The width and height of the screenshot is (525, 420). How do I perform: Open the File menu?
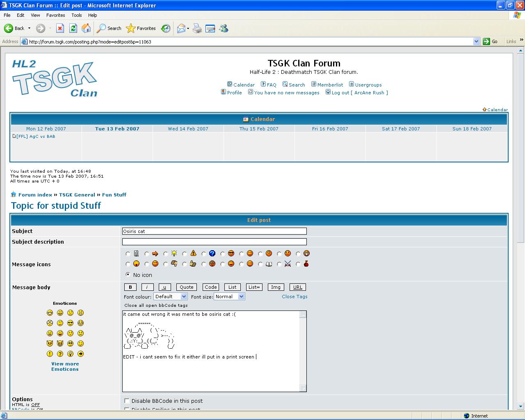(x=7, y=15)
